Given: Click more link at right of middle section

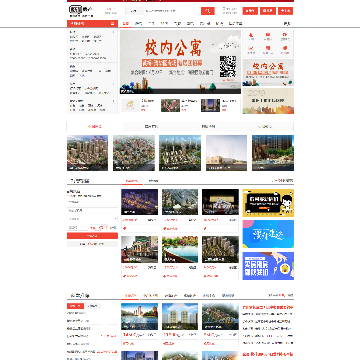Looking at the screenshot, I should 282,181.
